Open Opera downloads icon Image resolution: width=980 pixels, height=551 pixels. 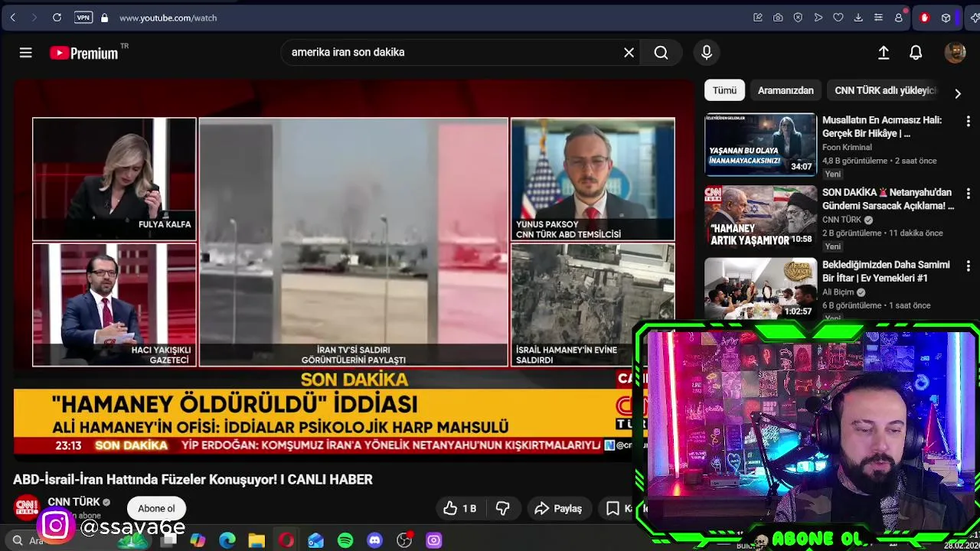858,18
